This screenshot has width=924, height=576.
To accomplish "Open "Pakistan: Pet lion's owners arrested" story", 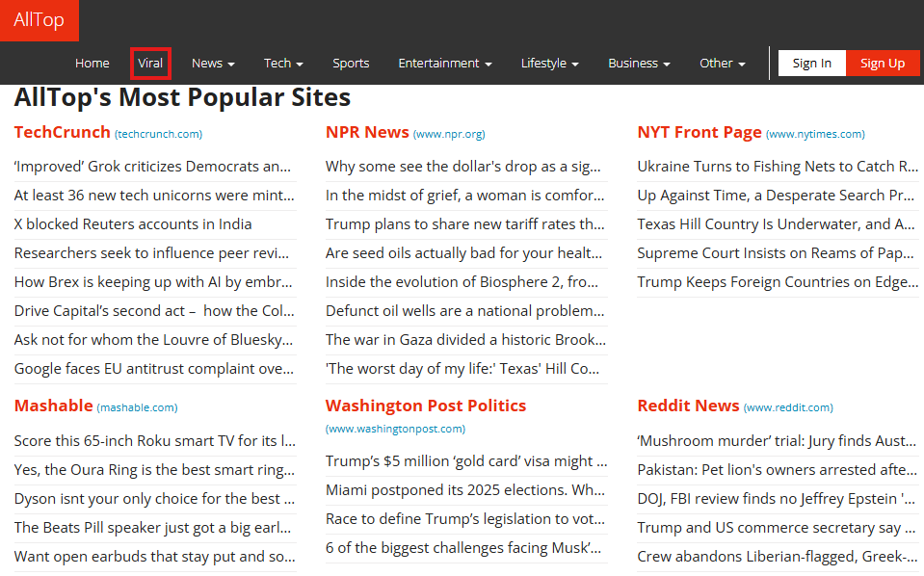I will (x=778, y=470).
